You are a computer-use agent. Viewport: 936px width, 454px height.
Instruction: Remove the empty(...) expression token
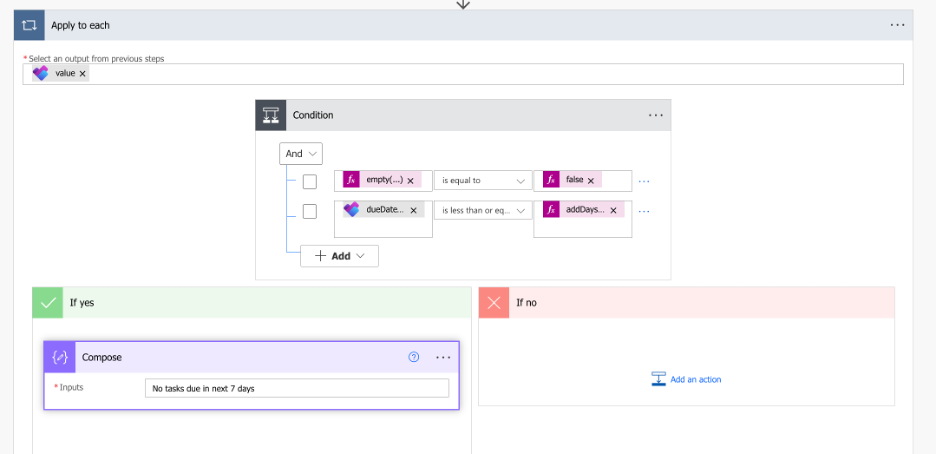[x=411, y=180]
